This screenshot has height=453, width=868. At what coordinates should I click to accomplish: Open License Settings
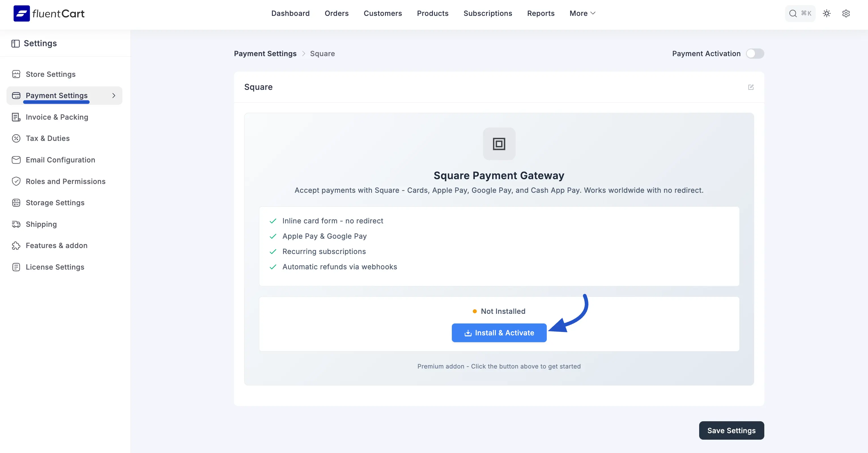[64, 267]
